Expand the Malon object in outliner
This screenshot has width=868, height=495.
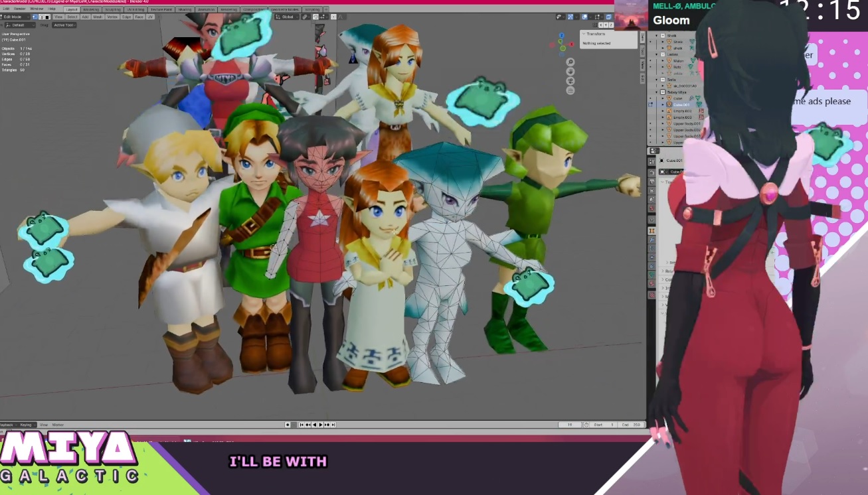coord(663,60)
